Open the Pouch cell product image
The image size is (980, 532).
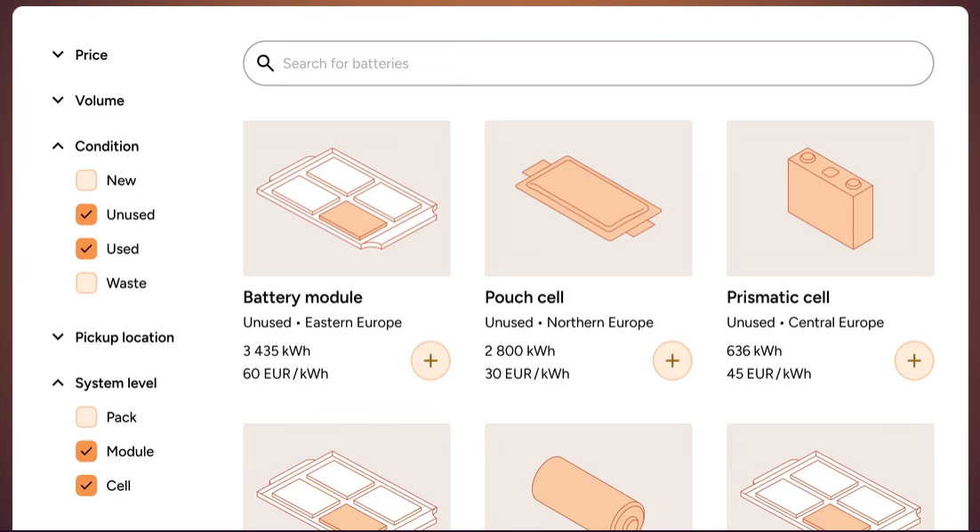click(x=589, y=198)
